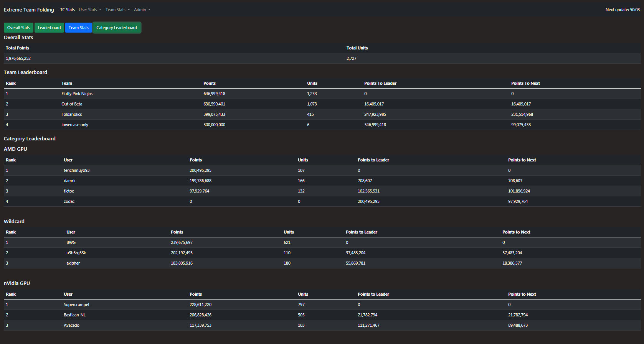The height and width of the screenshot is (344, 644).
Task: Select axipher points 183,805,916
Action: (x=182, y=263)
